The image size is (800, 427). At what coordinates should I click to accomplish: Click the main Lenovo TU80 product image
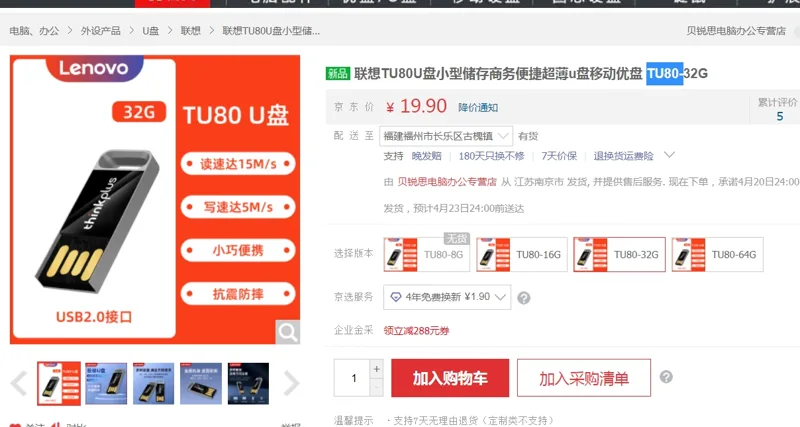pyautogui.click(x=155, y=199)
